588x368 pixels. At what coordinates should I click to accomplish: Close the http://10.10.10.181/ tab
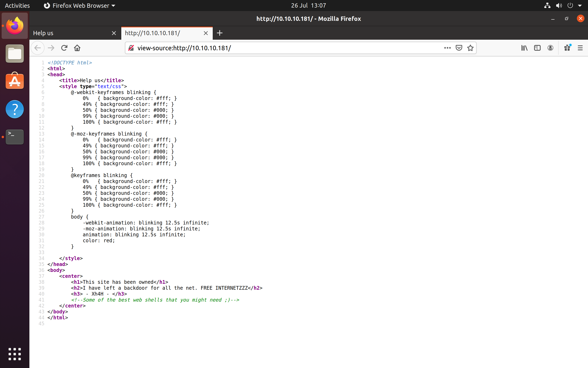coord(206,33)
